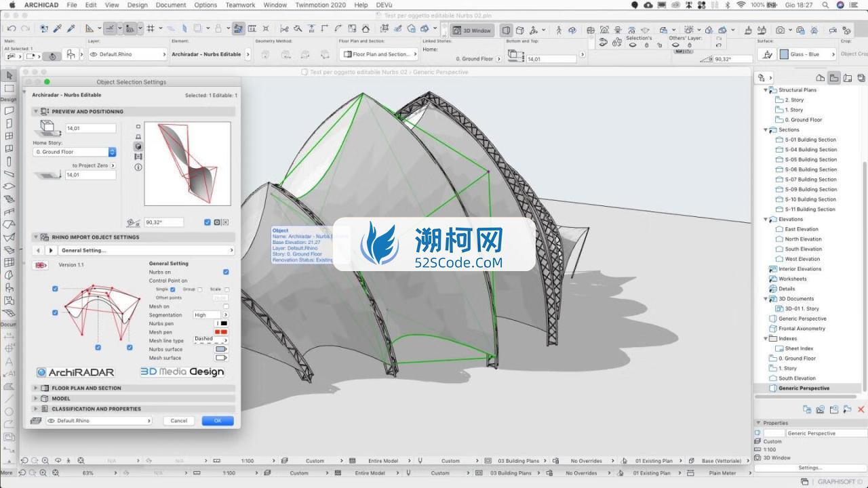Open the 3D Window button

click(472, 30)
